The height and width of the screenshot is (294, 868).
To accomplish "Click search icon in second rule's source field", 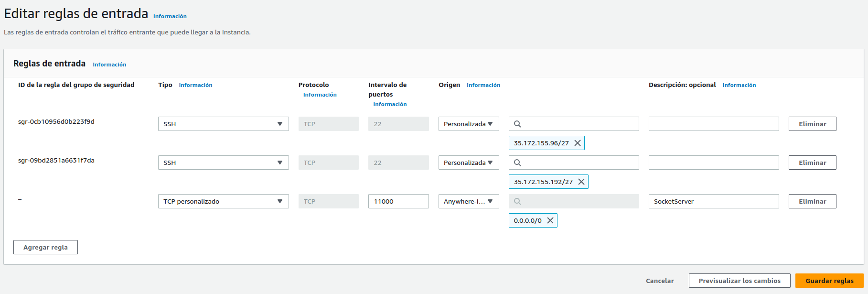I will pos(517,163).
